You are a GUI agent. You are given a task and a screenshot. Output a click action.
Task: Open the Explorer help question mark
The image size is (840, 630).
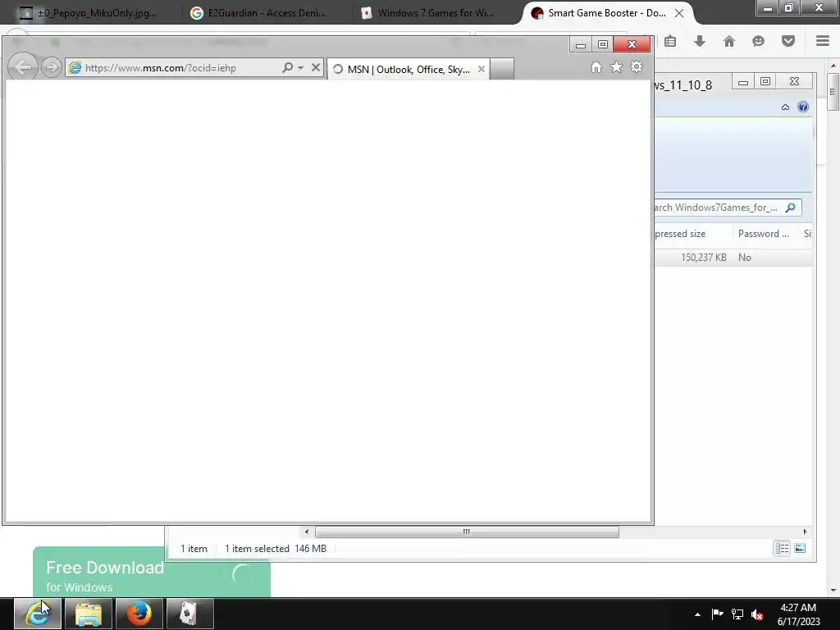[x=803, y=107]
